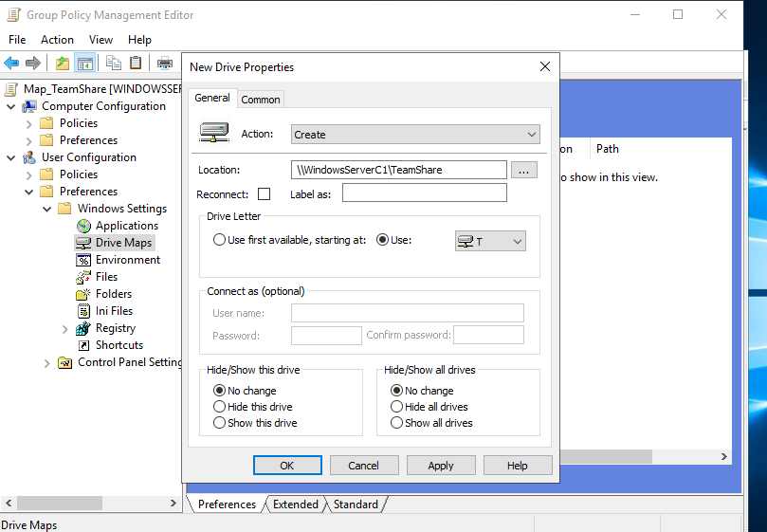
Task: Collapse Preferences under User Configuration
Action: click(x=28, y=192)
